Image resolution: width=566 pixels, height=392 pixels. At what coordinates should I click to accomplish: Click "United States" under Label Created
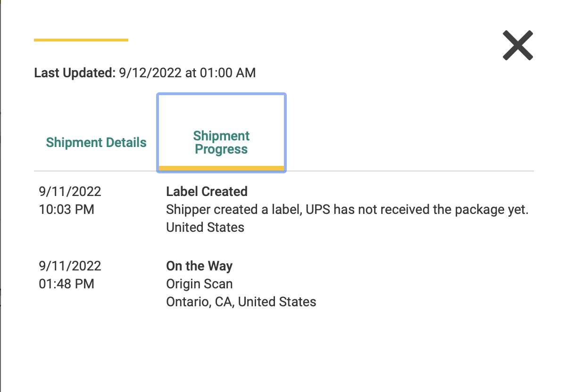pyautogui.click(x=205, y=227)
